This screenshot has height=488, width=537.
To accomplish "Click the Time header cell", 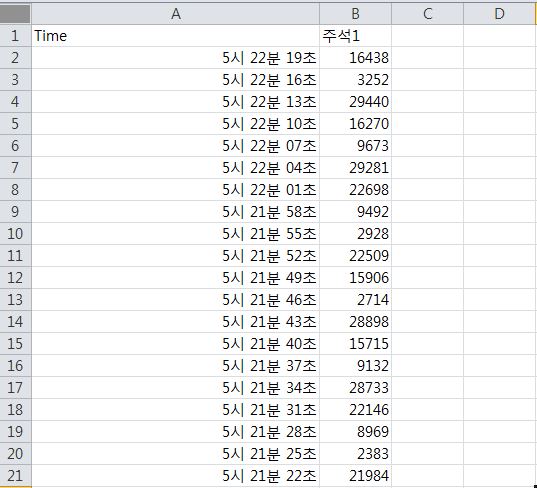I will pyautogui.click(x=175, y=36).
